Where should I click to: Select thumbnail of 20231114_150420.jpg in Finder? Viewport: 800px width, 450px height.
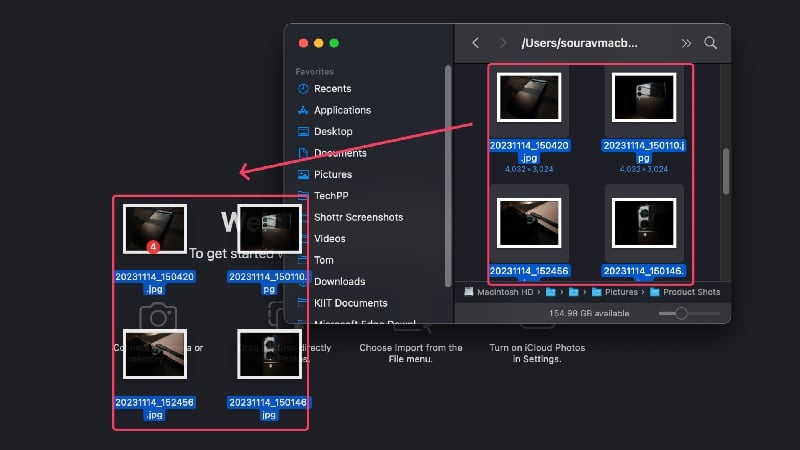point(529,97)
